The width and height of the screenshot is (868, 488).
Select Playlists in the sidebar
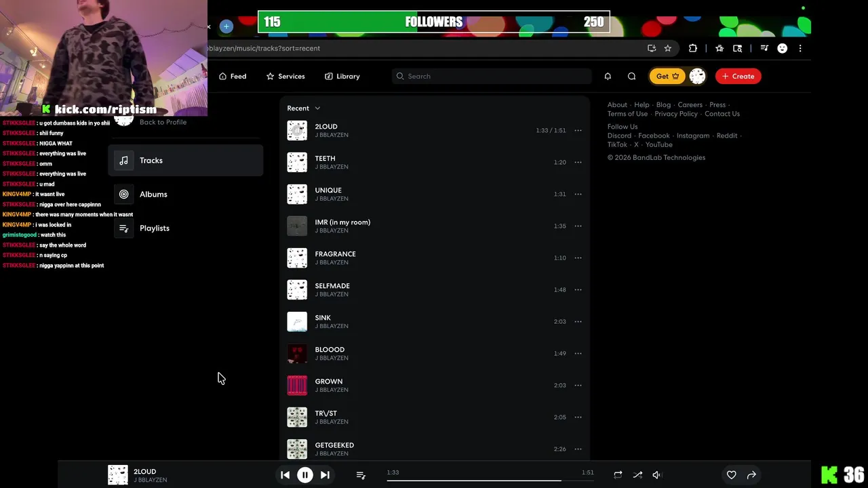[186, 228]
